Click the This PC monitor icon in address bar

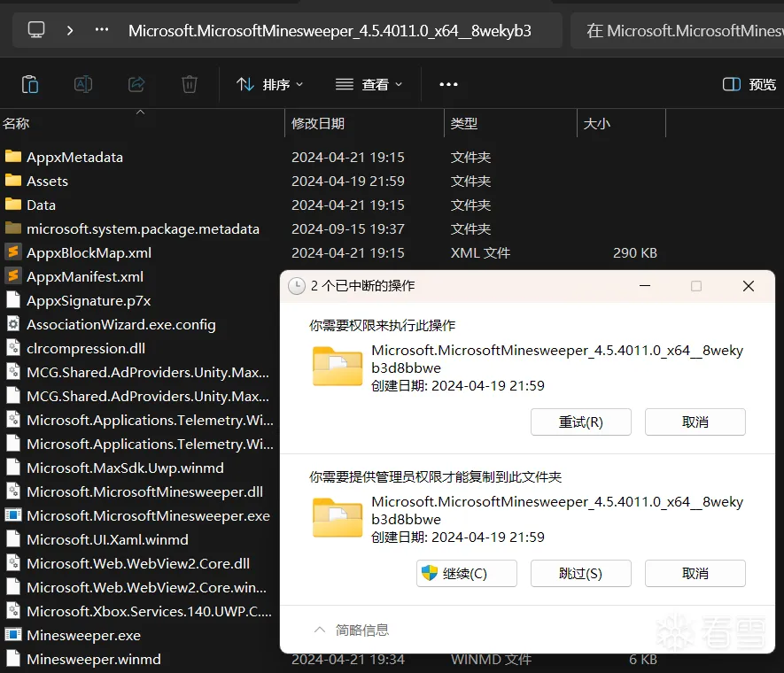tap(36, 30)
